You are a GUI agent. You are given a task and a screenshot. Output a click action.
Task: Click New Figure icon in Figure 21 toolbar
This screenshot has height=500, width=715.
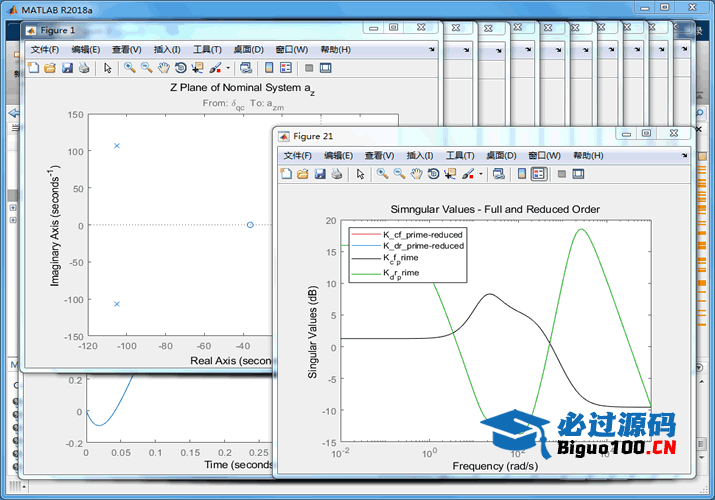click(286, 174)
